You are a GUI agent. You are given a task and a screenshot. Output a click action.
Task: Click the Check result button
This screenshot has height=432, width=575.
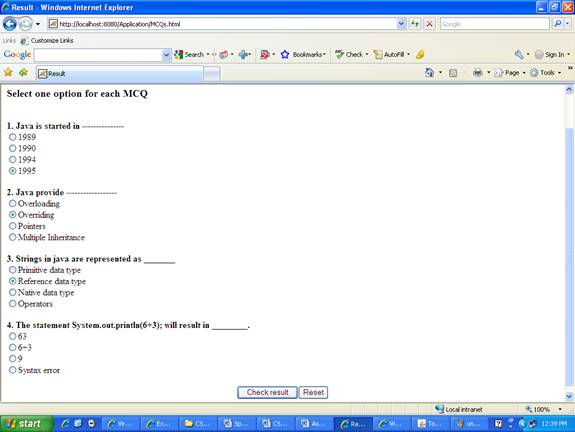pyautogui.click(x=267, y=392)
